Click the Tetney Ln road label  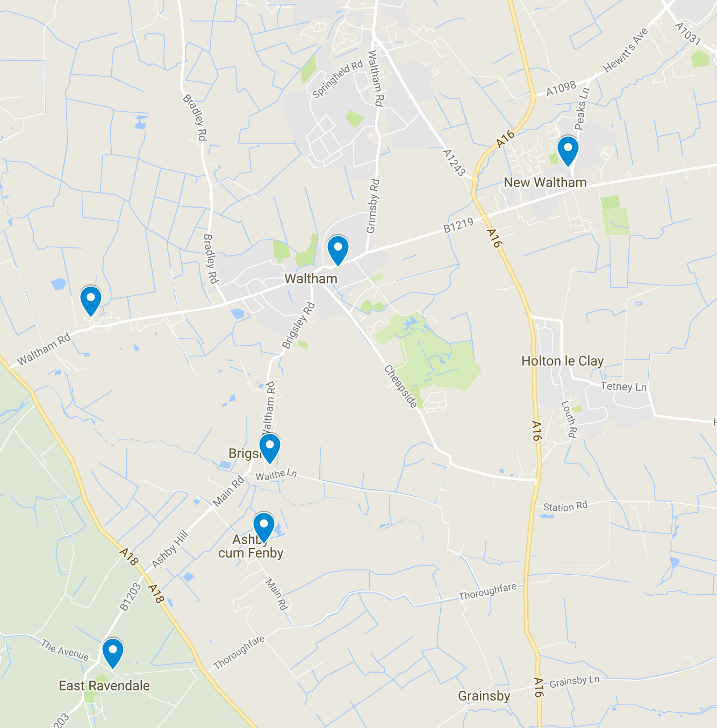click(623, 387)
